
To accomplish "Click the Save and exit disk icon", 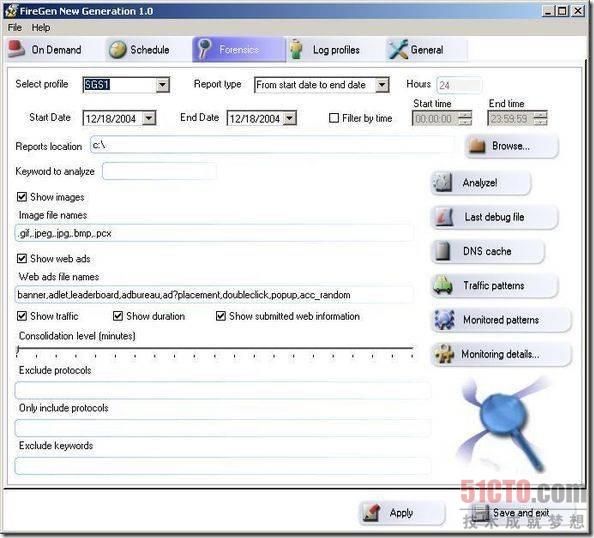I will tap(481, 513).
